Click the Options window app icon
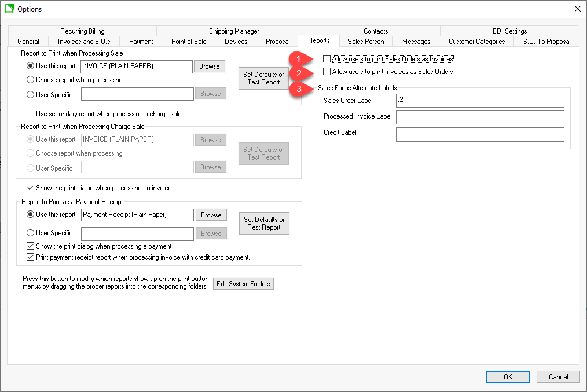The height and width of the screenshot is (392, 587). [x=9, y=9]
